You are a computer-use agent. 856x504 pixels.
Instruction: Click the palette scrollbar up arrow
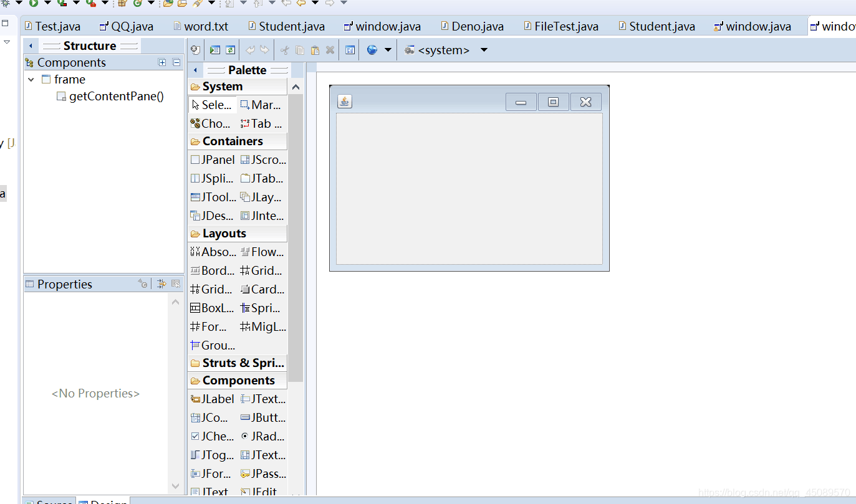click(296, 87)
